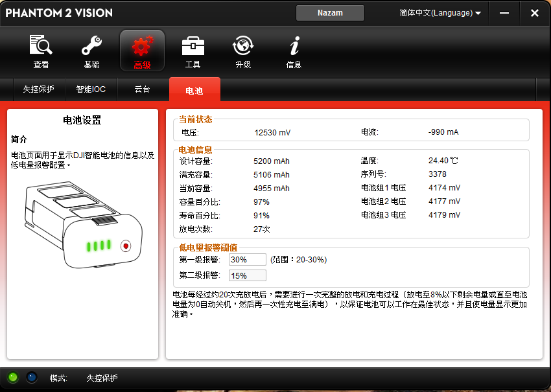Viewport: 551px width, 392px height.
Task: Switch to the 失控保护 tab
Action: coord(39,89)
